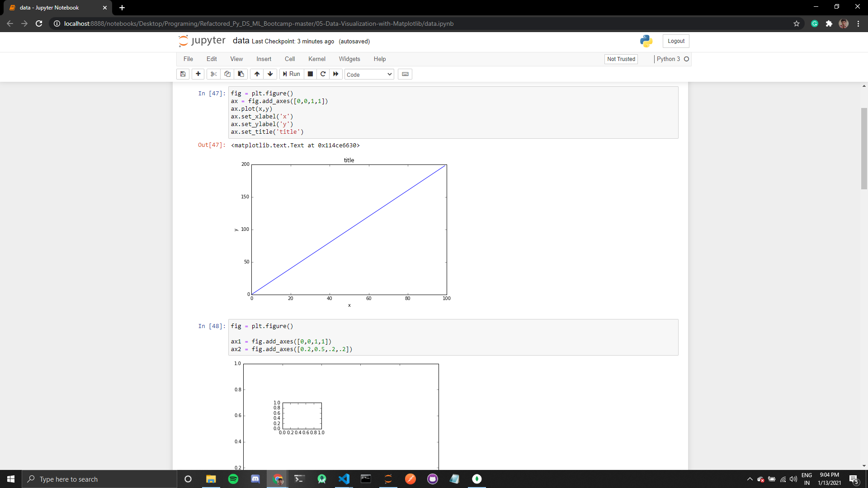Open the Kernel menu
The image size is (868, 488).
click(316, 59)
